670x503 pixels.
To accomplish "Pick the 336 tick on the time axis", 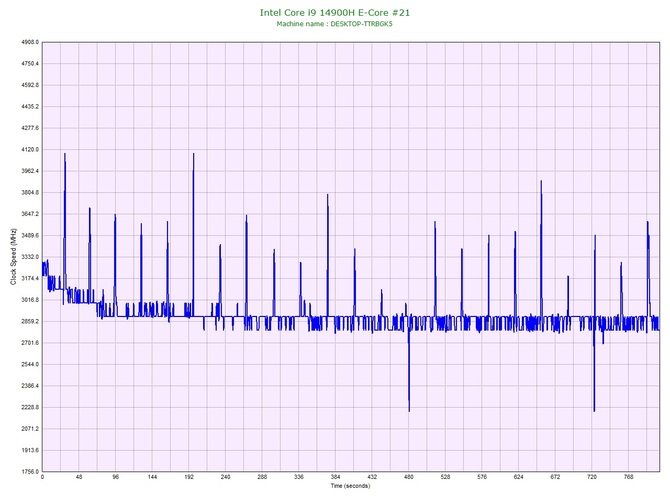I will [x=299, y=477].
